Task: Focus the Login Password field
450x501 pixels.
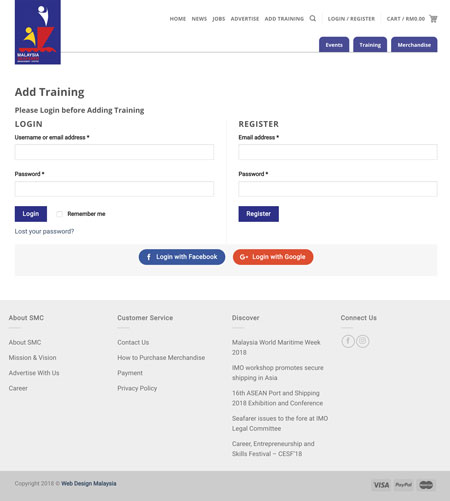Action: [x=114, y=189]
